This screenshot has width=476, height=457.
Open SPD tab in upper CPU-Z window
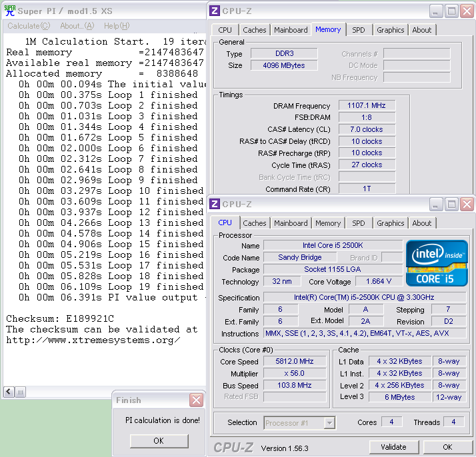pos(358,30)
